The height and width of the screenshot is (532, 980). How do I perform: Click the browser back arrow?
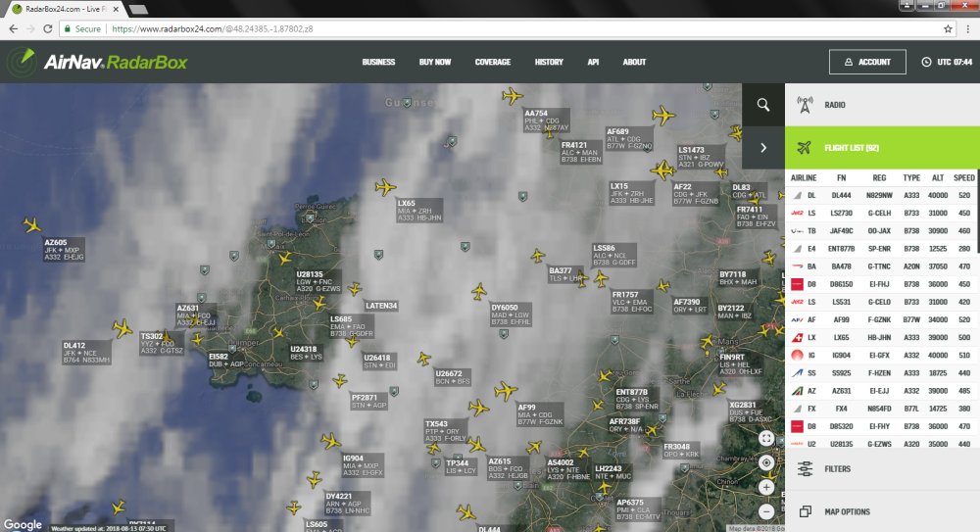(x=13, y=28)
